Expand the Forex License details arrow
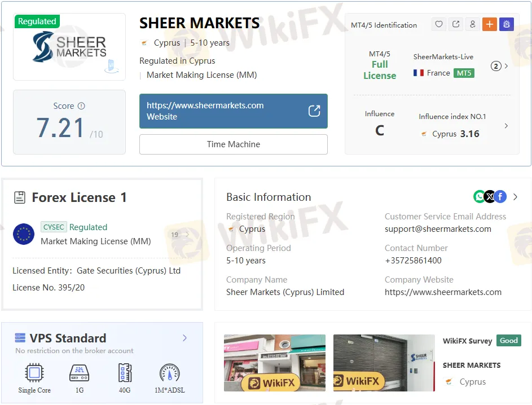 pos(187,235)
